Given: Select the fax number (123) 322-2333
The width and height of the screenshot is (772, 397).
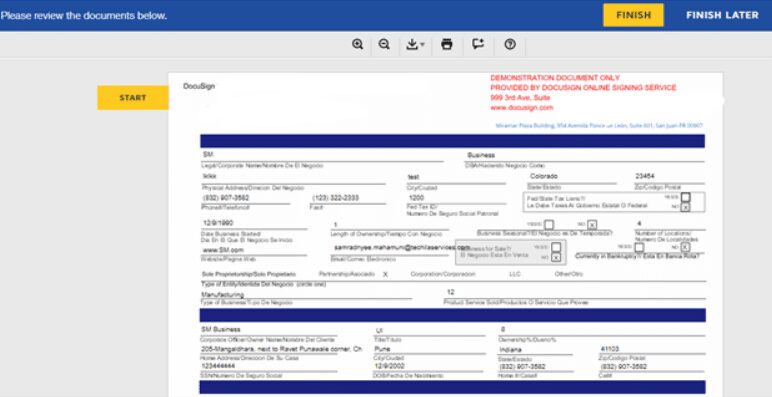Looking at the screenshot, I should point(335,198).
